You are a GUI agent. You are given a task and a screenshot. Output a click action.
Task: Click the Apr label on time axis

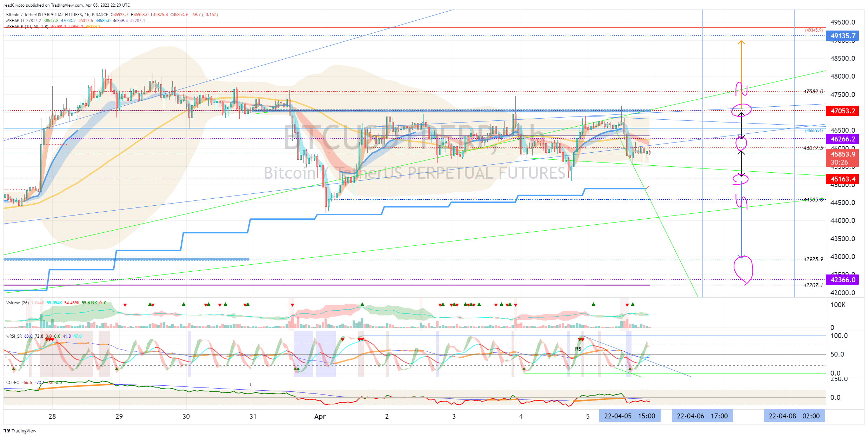320,417
